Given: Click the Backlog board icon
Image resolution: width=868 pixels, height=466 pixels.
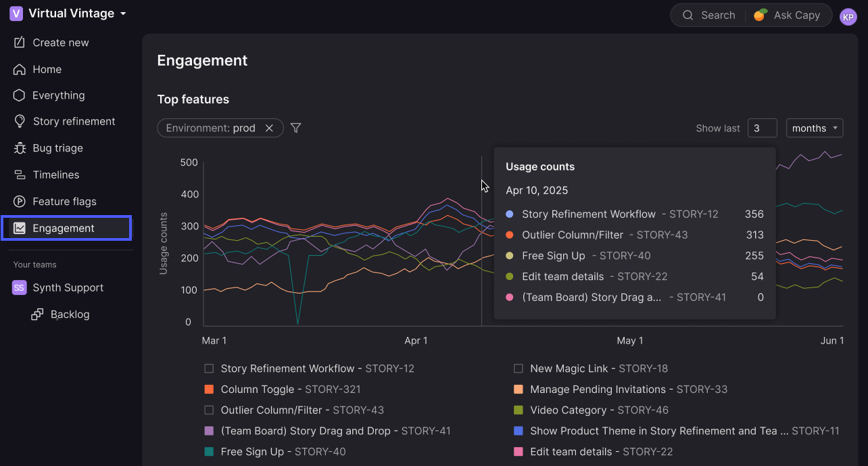Looking at the screenshot, I should click(x=37, y=314).
